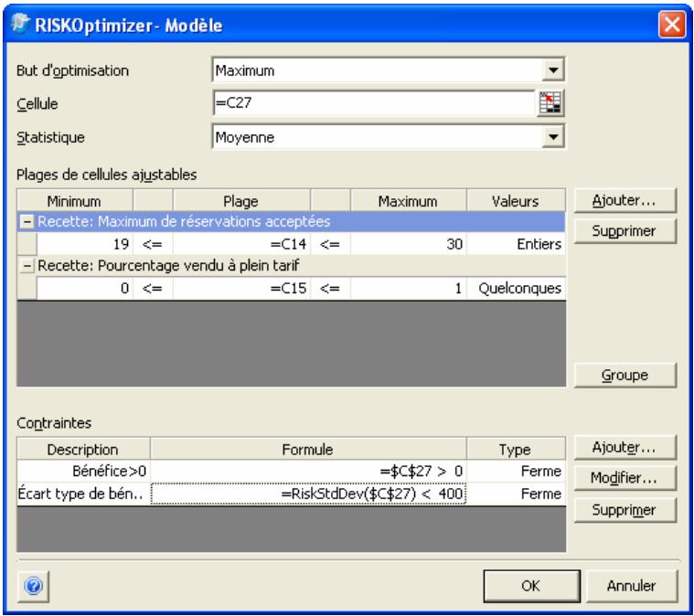Collapse the Maximum de réservations acceptées group
Screen dimensions: 694x616
click(27, 221)
